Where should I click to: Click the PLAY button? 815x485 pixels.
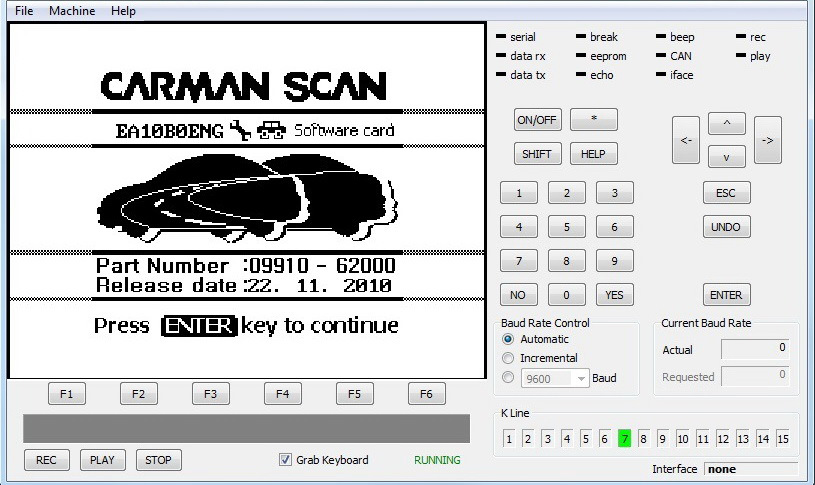(102, 460)
